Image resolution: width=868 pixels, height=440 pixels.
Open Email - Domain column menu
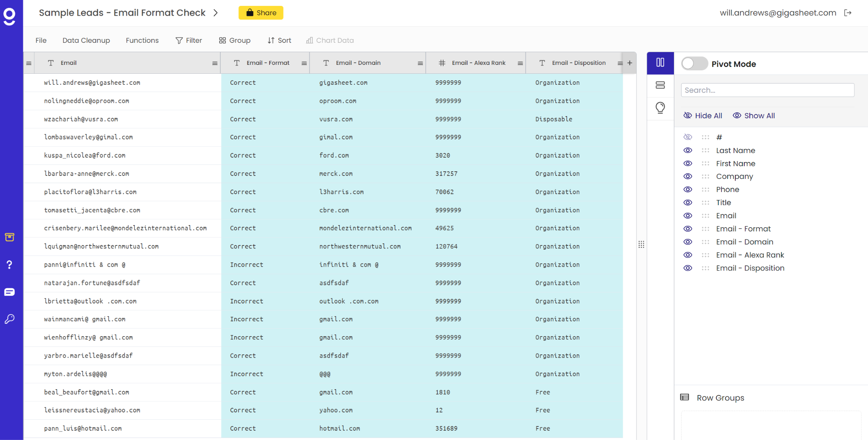coord(420,63)
